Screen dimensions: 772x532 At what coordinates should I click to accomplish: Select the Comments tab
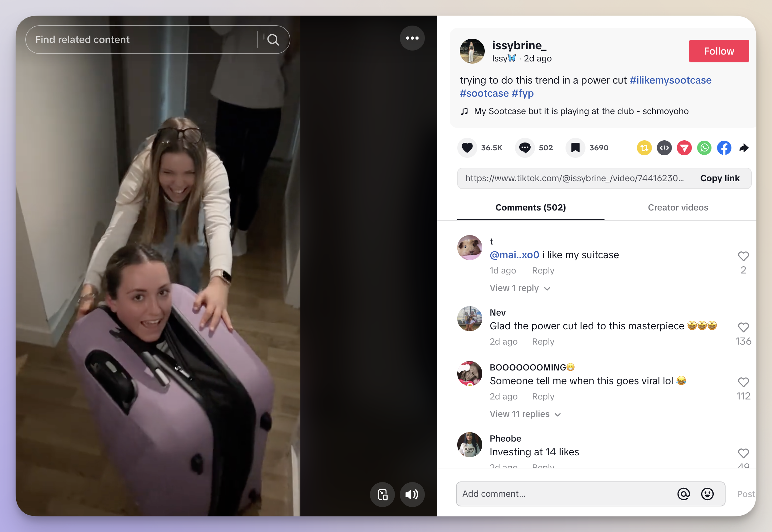click(530, 207)
